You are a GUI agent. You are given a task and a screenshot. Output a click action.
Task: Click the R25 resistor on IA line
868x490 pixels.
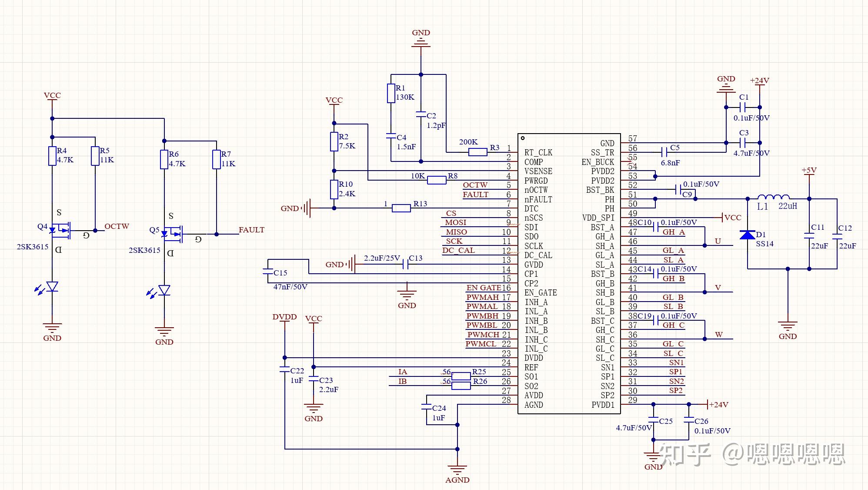coord(461,376)
